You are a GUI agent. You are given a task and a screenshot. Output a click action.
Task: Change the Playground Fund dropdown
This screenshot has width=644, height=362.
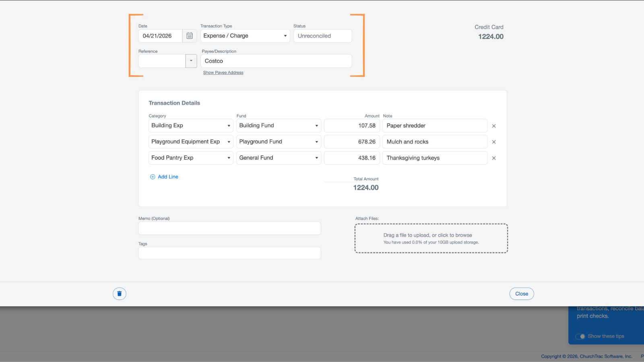click(x=278, y=142)
